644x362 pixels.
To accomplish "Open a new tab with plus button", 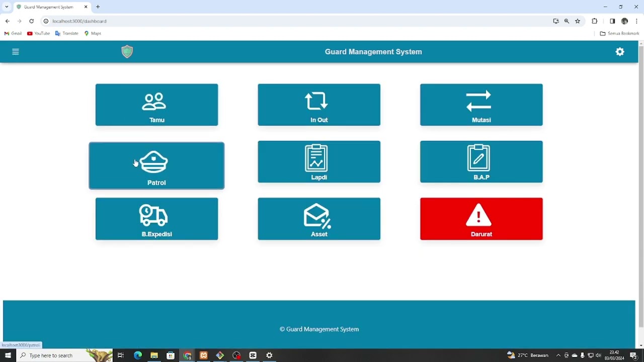I will click(98, 7).
